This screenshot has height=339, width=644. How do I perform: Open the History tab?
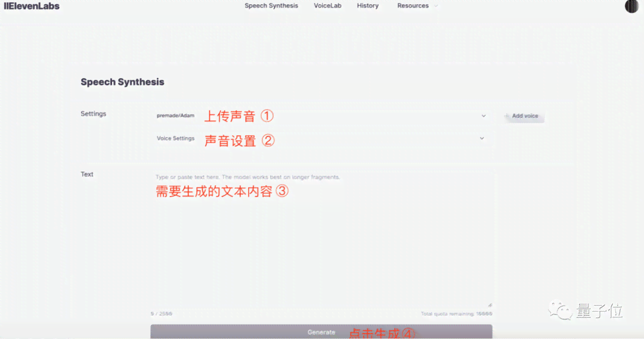pyautogui.click(x=367, y=6)
